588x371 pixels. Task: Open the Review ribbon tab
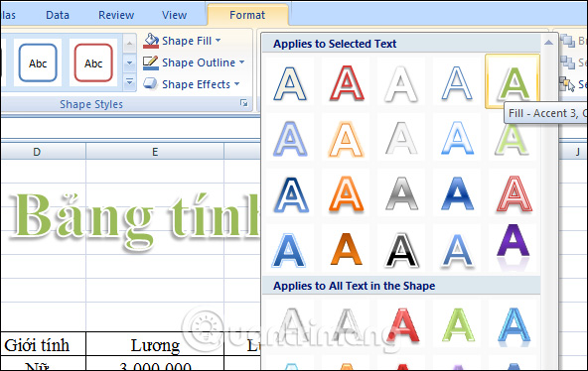coord(116,15)
